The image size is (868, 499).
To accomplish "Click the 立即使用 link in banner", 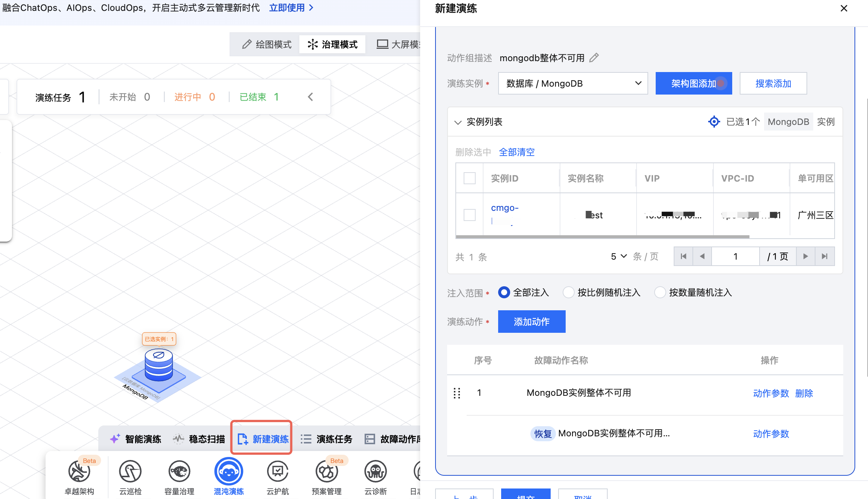I will click(291, 8).
